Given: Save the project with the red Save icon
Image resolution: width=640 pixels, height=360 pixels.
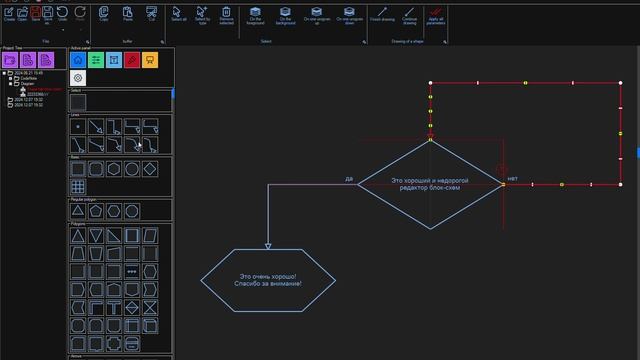Looking at the screenshot, I should [36, 14].
